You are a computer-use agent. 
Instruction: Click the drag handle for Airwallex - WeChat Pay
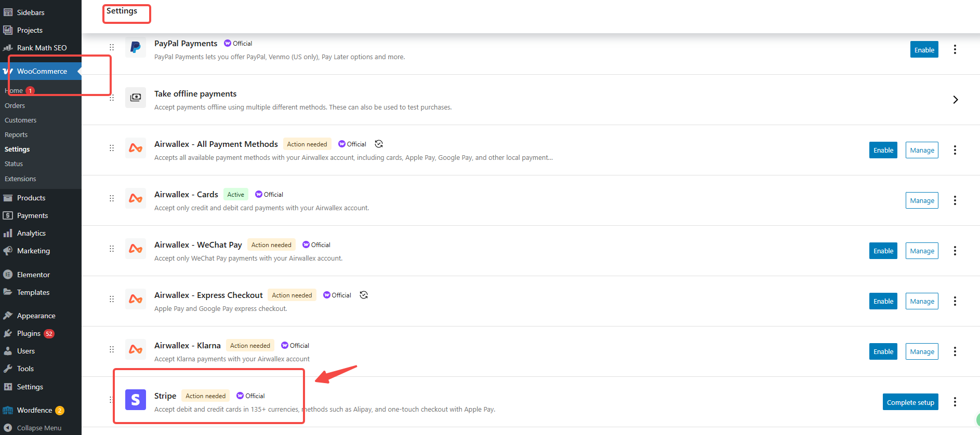pyautogui.click(x=112, y=249)
